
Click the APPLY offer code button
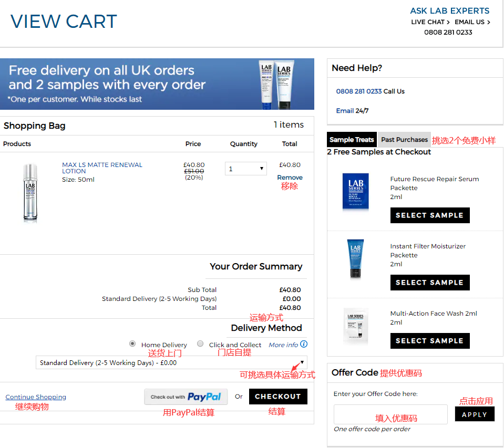pyautogui.click(x=475, y=414)
